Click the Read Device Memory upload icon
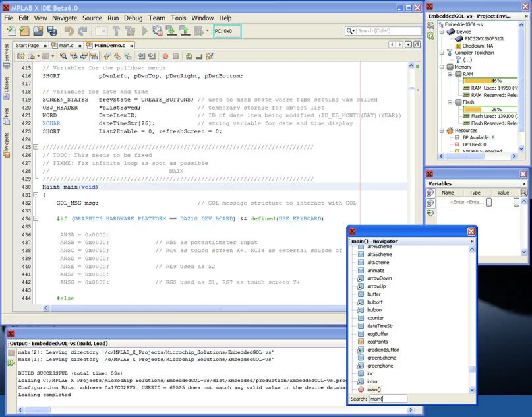532x417 pixels. point(185,31)
